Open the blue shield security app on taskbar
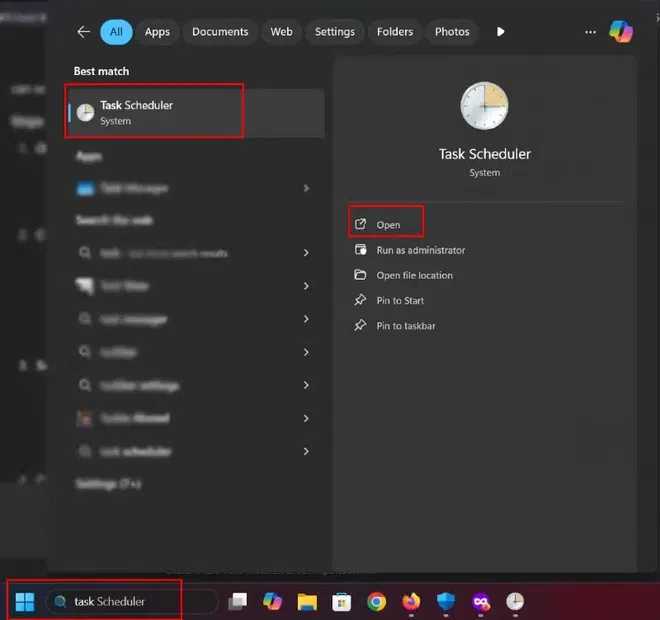Viewport: 660px width, 620px height. coord(446,601)
